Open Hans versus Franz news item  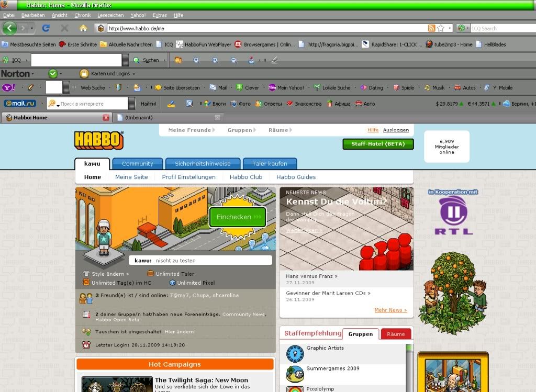click(312, 276)
